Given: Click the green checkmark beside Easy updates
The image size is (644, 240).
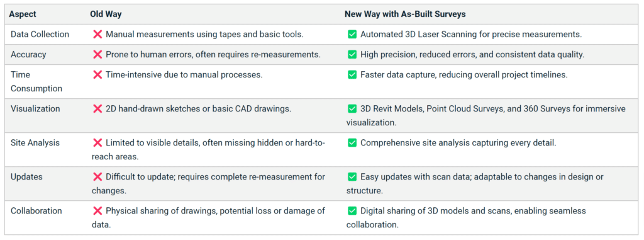Looking at the screenshot, I should pos(352,176).
